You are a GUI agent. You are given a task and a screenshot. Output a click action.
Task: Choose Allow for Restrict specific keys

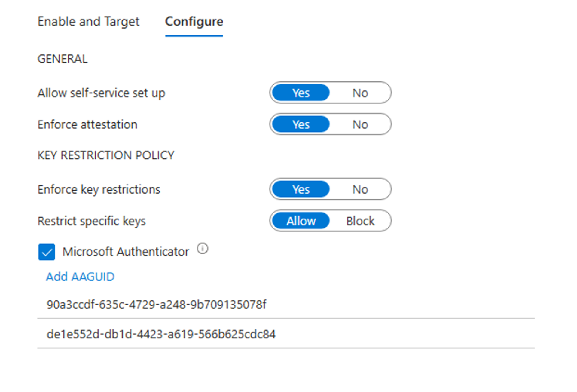pyautogui.click(x=301, y=221)
